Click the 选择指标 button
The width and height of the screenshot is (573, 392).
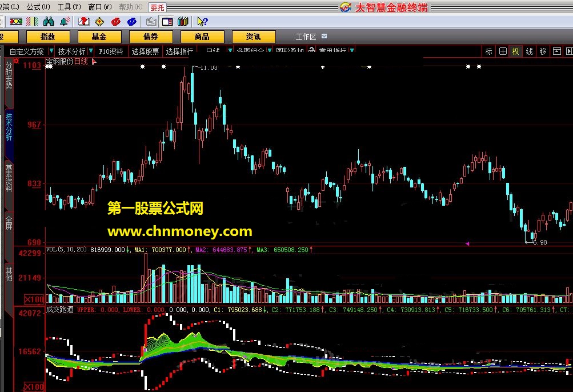point(179,51)
